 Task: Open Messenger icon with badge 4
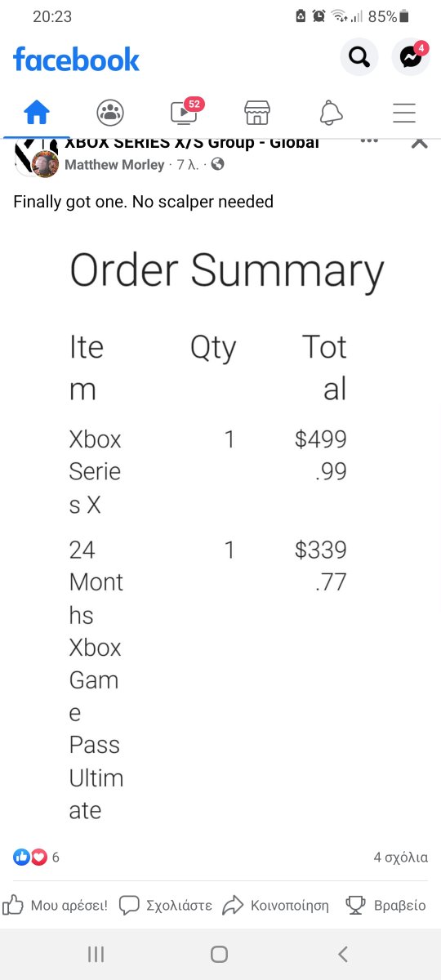(411, 57)
